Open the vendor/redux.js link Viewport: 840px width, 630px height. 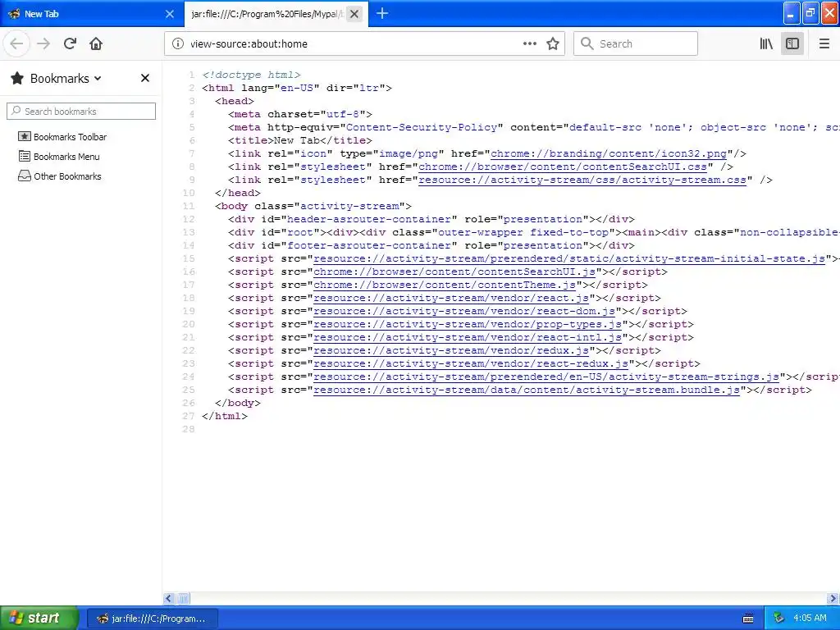coord(451,350)
